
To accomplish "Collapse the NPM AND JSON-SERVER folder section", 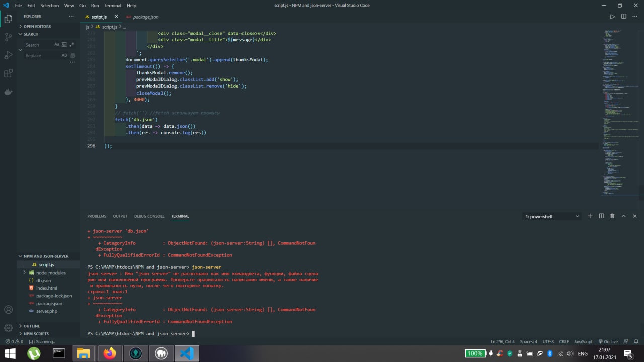I will [46, 256].
